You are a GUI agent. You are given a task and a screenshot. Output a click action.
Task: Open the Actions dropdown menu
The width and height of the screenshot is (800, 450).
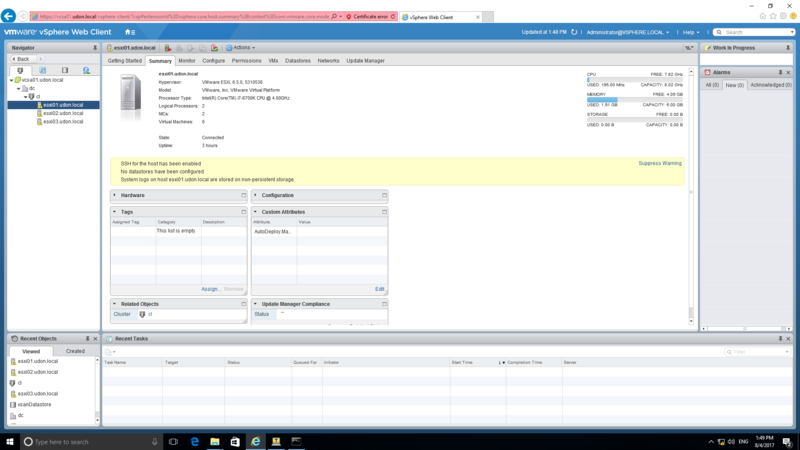(x=240, y=48)
